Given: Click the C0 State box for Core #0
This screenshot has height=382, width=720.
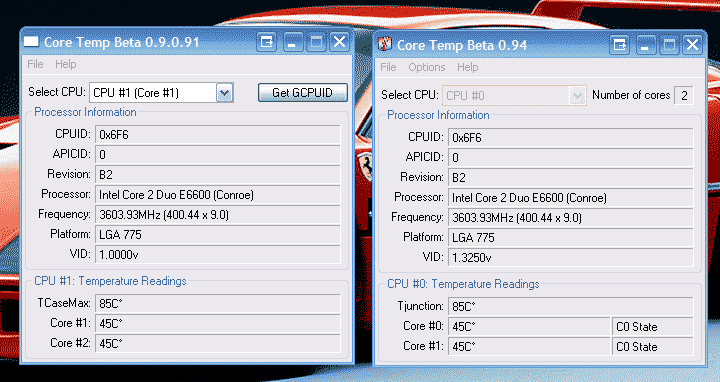Looking at the screenshot, I should pyautogui.click(x=652, y=326).
